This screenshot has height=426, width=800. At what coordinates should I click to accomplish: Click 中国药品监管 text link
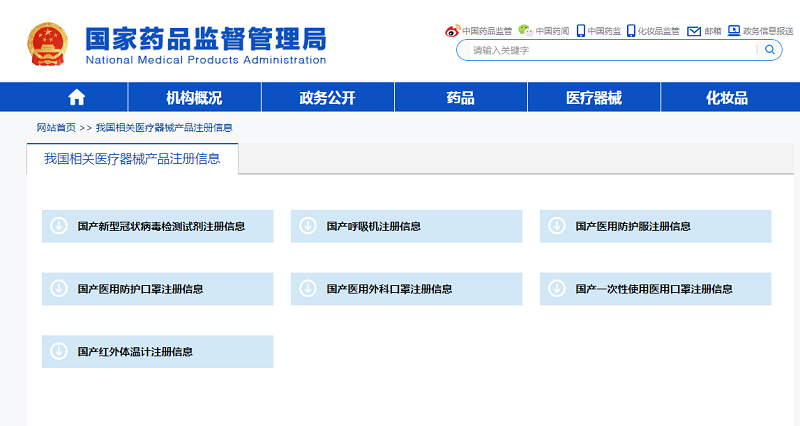pos(487,31)
